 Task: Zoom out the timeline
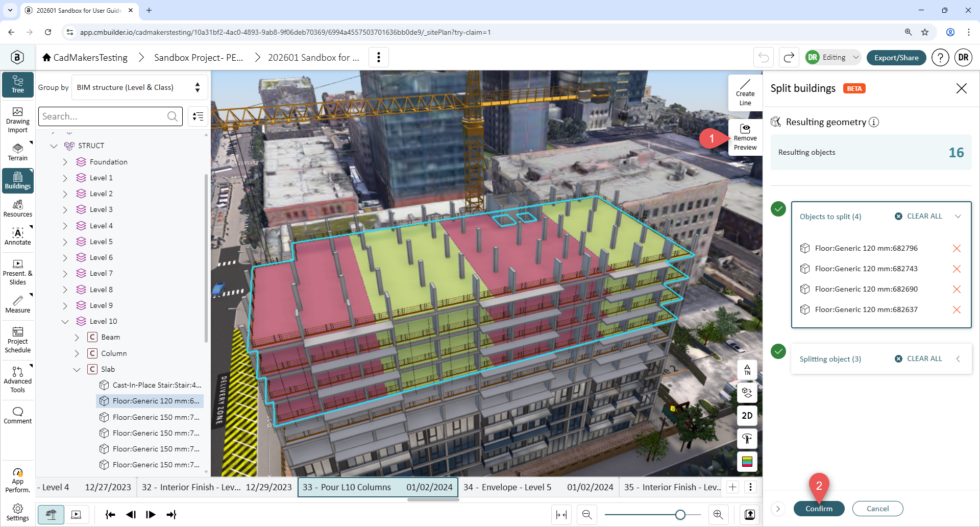[587, 515]
